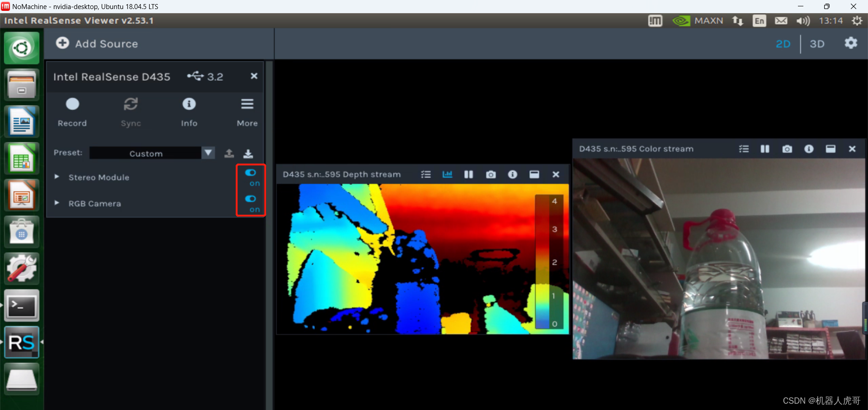This screenshot has width=868, height=410.
Task: Pause the Color stream
Action: [765, 149]
